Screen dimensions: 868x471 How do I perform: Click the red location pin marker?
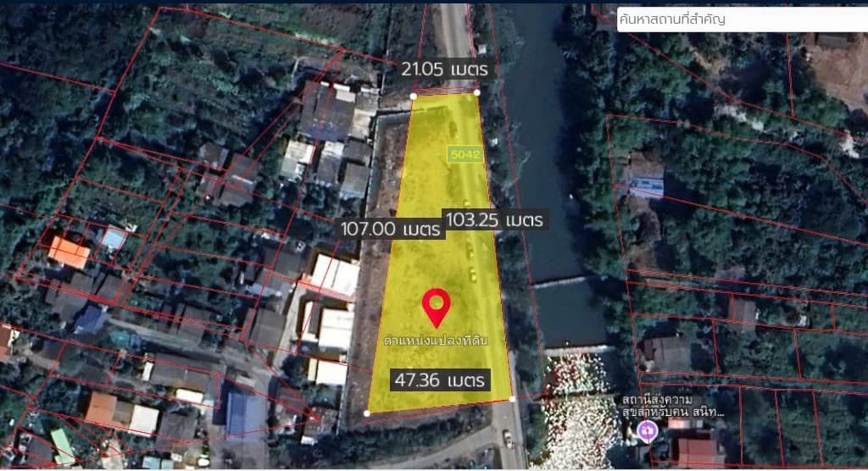436,305
